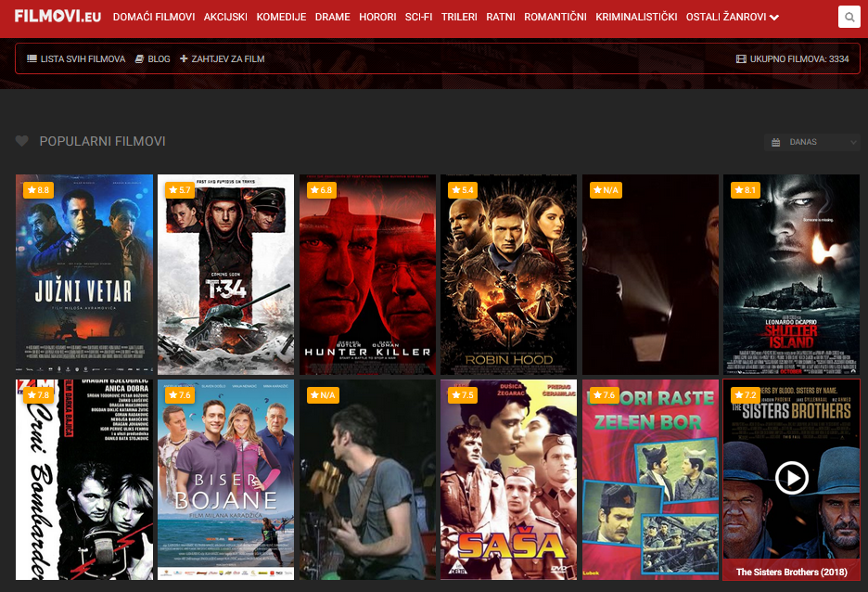Open the search magnifier icon
Screen dimensions: 868x592
coord(849,18)
